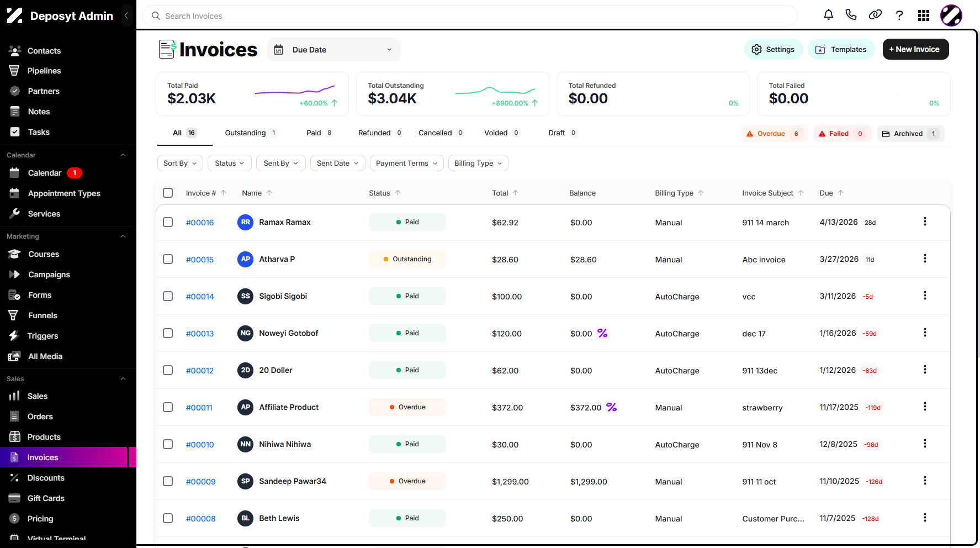Select checkbox for invoice #00015
This screenshot has width=980, height=548.
pyautogui.click(x=168, y=259)
